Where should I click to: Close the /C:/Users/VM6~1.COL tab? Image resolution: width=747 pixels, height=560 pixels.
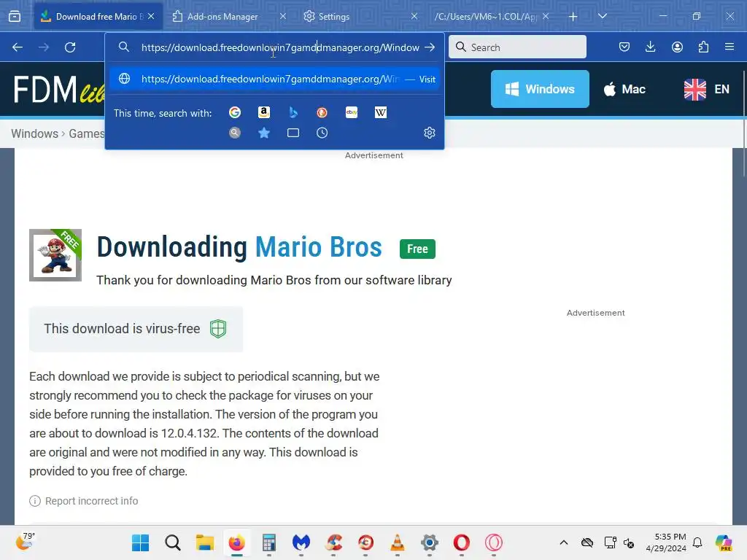[546, 16]
